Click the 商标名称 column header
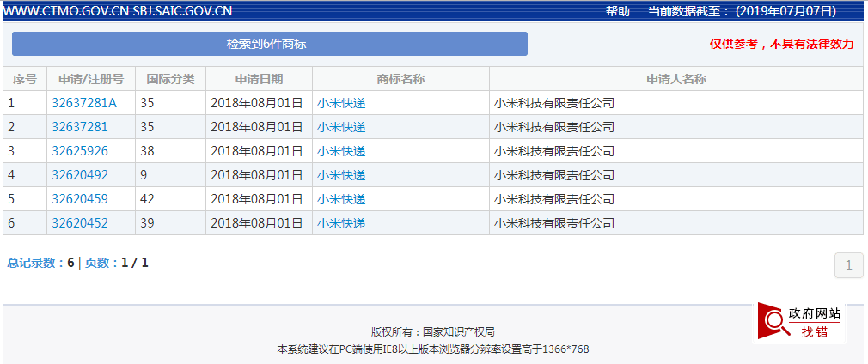The height and width of the screenshot is (364, 868). point(400,79)
